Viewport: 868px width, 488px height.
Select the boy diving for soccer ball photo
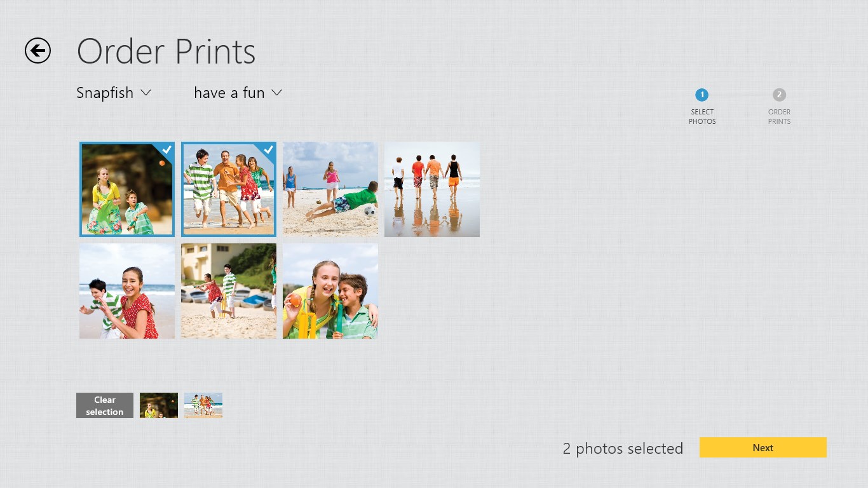(x=330, y=189)
